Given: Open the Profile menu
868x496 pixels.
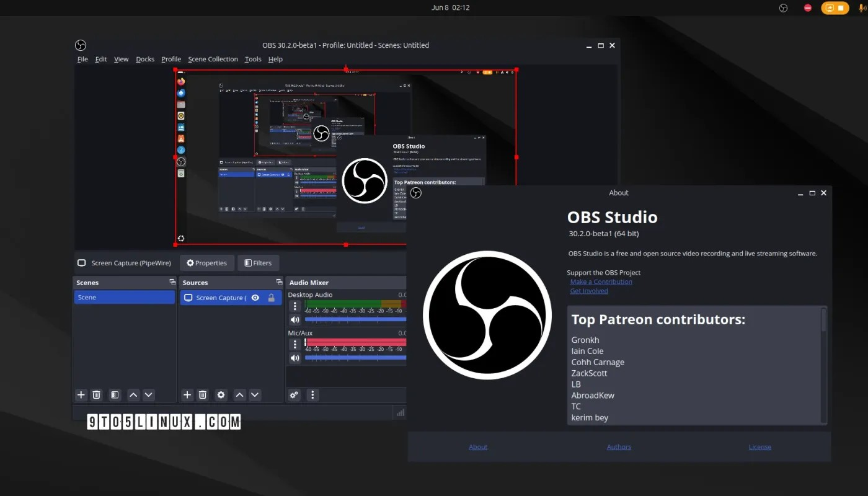Looking at the screenshot, I should (x=171, y=59).
